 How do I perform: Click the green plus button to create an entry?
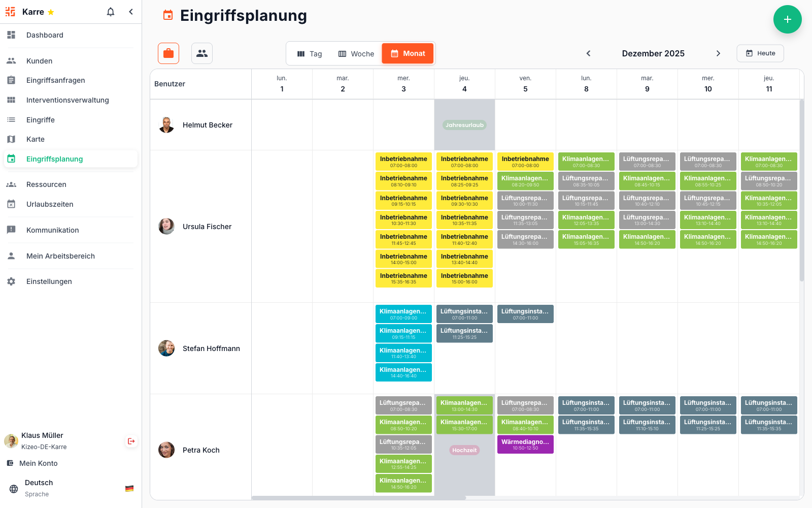tap(788, 19)
